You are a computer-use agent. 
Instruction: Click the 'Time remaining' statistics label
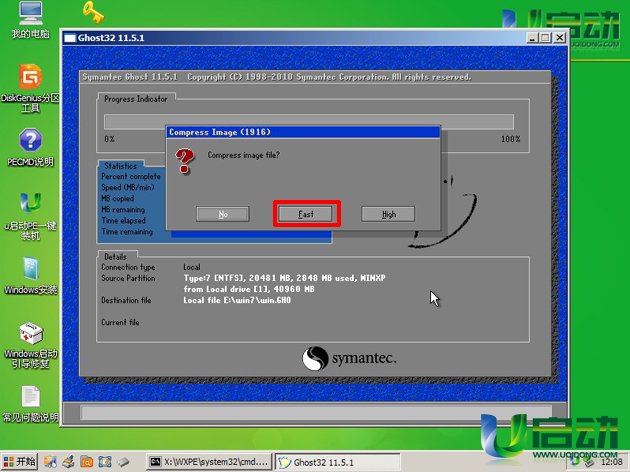[x=127, y=232]
